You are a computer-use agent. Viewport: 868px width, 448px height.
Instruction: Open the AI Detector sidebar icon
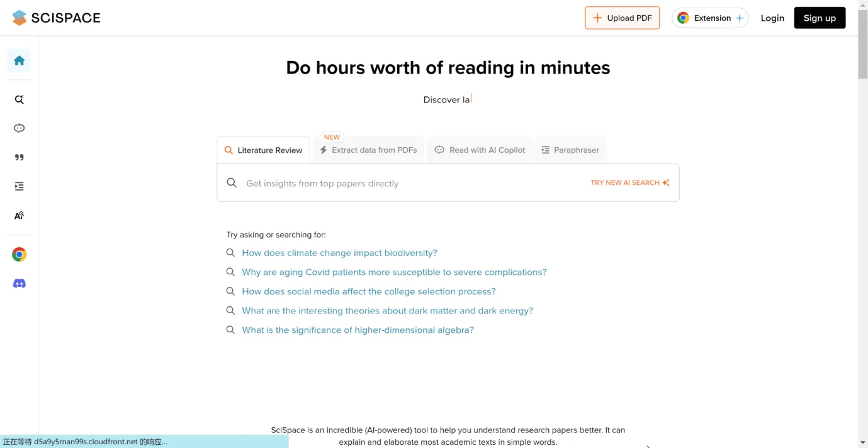click(x=19, y=215)
